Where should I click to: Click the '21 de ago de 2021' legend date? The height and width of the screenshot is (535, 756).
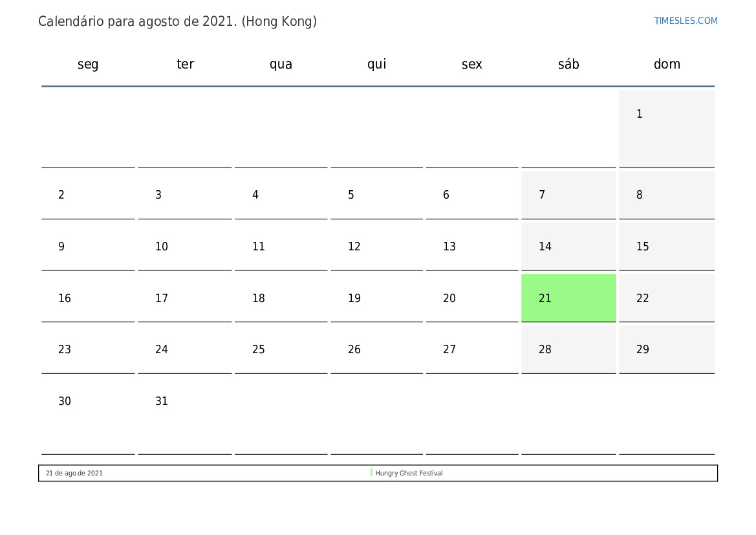coord(74,474)
